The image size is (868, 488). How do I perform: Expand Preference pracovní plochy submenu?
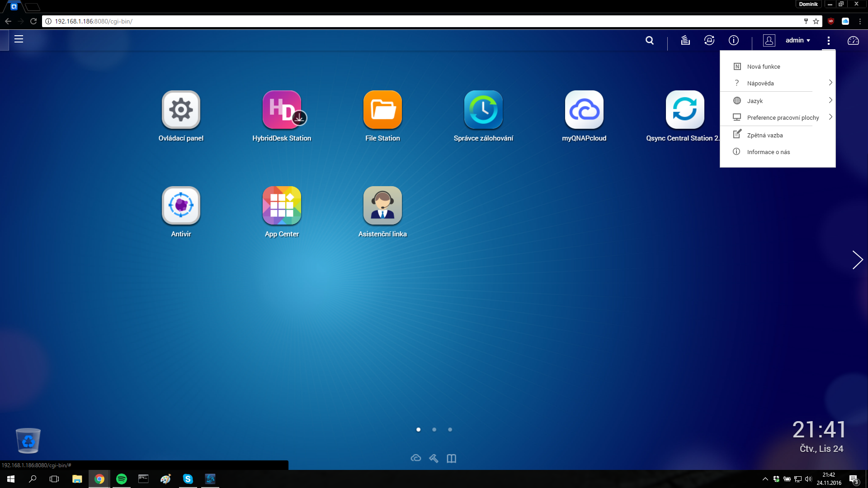pyautogui.click(x=783, y=117)
